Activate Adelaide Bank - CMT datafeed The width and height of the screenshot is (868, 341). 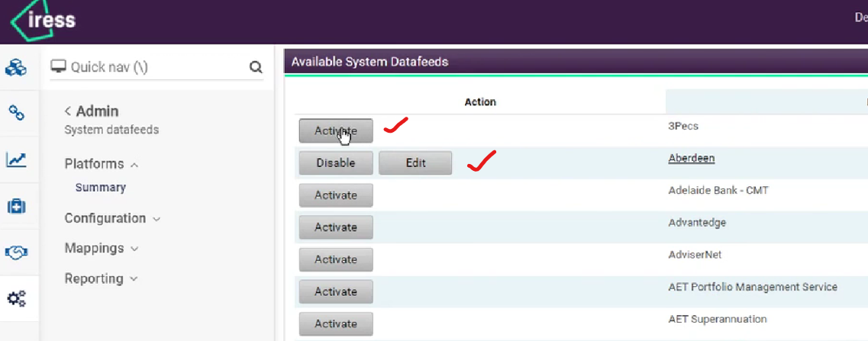336,195
